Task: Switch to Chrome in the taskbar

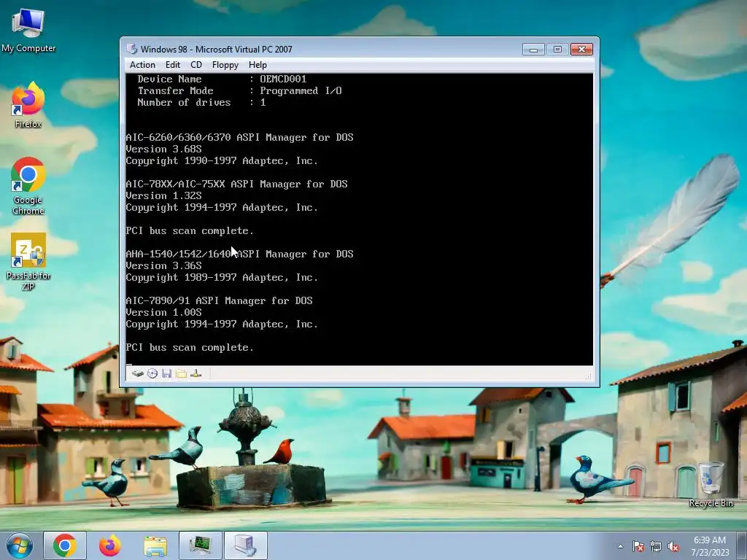Action: pyautogui.click(x=65, y=545)
